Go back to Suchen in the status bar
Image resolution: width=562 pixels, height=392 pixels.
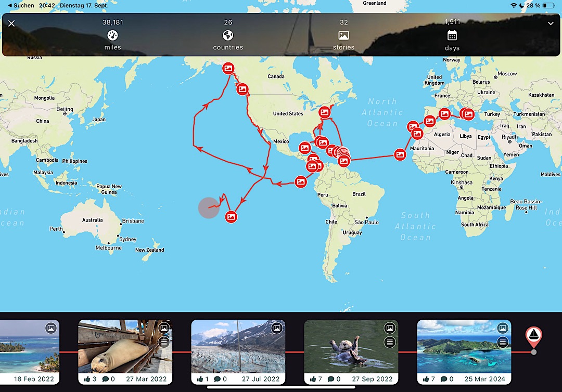(x=21, y=5)
